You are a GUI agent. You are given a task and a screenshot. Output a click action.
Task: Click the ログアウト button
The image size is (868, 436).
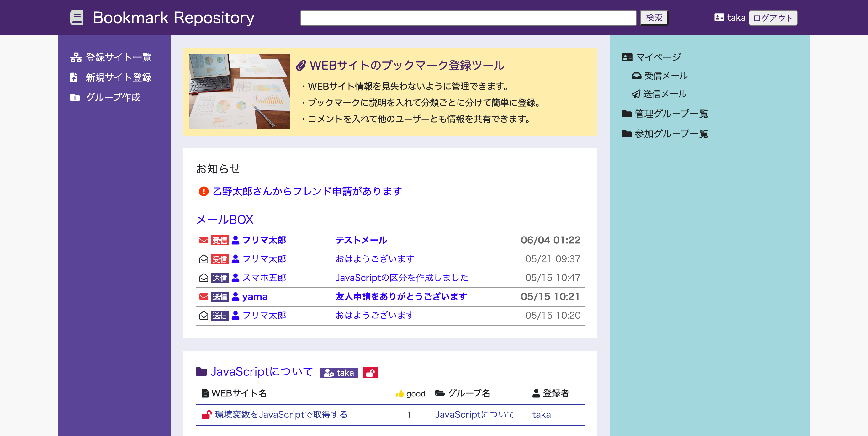pyautogui.click(x=773, y=18)
